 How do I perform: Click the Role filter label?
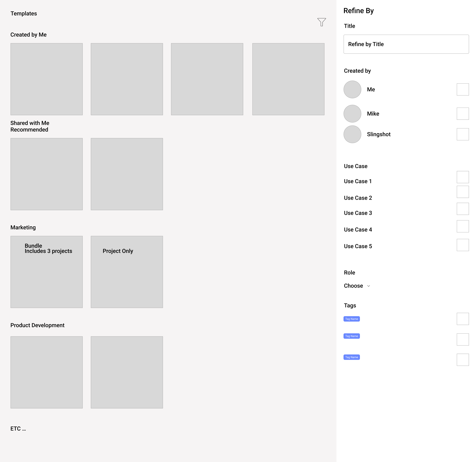349,272
